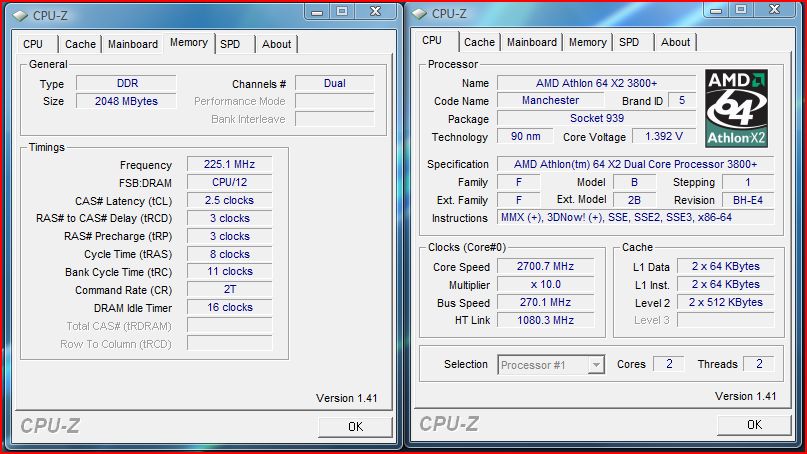Click the AMD Athlon 64 X2 logo

pyautogui.click(x=736, y=109)
